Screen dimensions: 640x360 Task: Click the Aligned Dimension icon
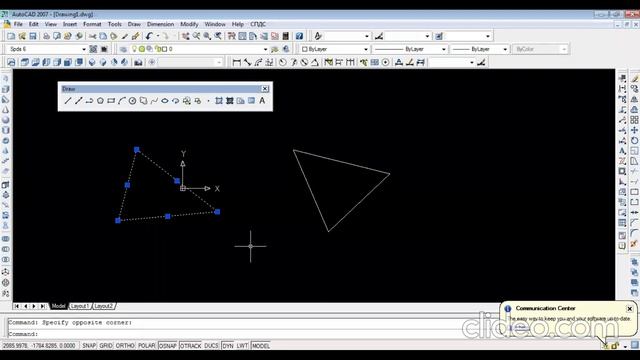point(247,62)
